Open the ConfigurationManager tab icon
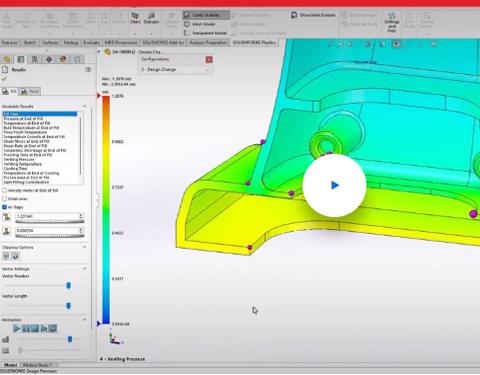This screenshot has width=480, height=375. coord(35,59)
